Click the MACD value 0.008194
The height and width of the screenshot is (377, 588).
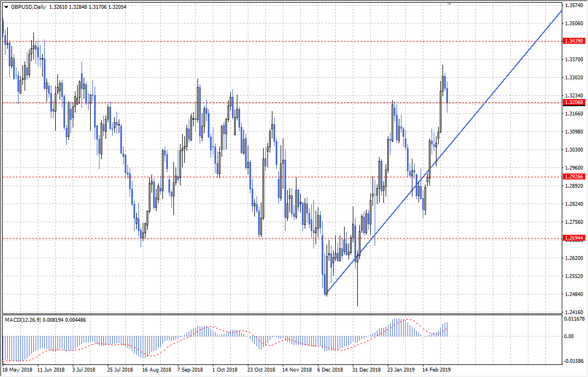pyautogui.click(x=54, y=320)
